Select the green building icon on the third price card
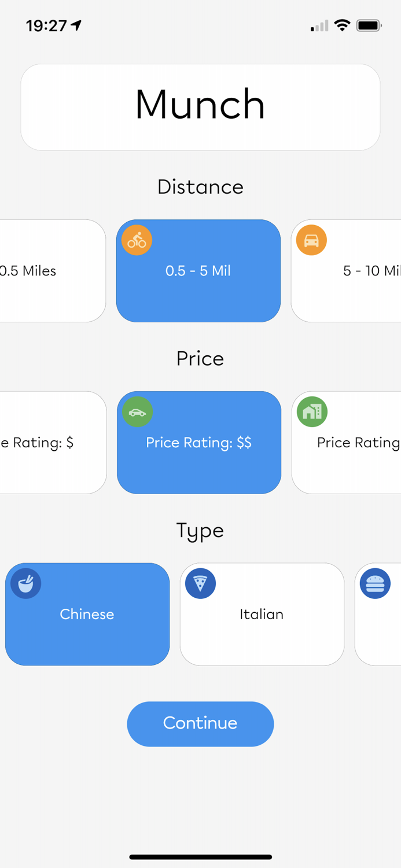Screen dimensions: 401x868 [312, 412]
